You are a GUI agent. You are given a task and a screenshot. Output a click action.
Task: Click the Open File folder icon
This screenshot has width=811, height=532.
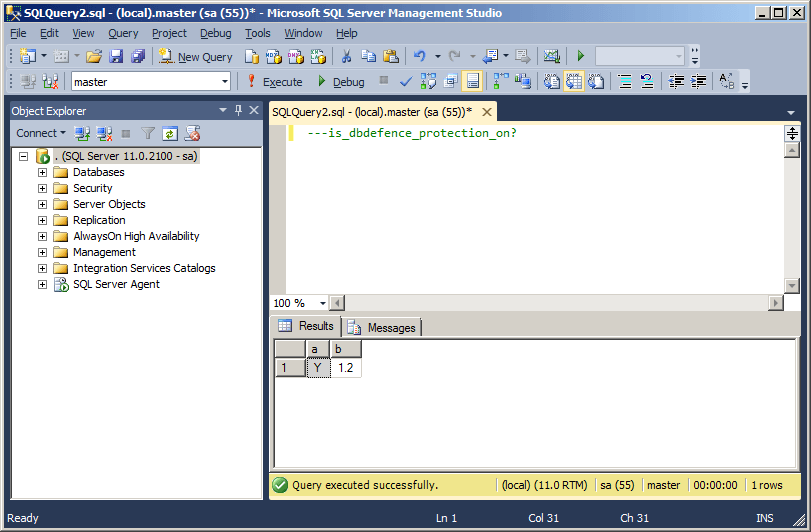point(93,57)
